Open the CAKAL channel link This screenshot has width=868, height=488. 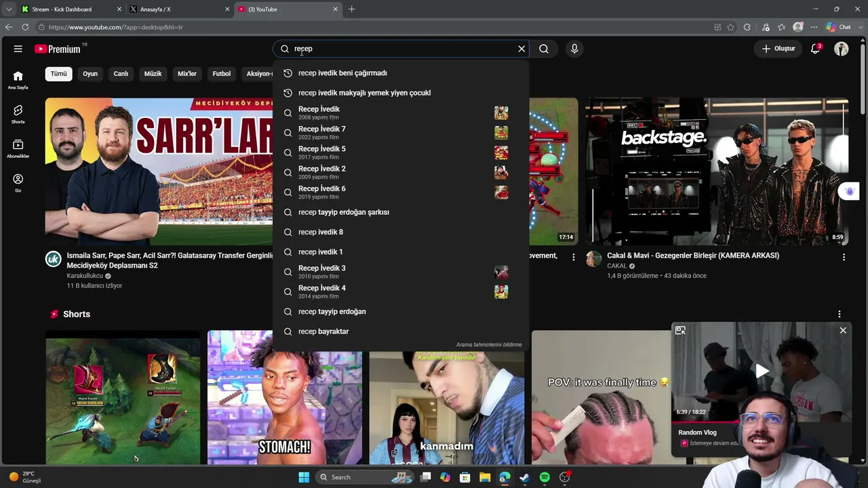[617, 266]
